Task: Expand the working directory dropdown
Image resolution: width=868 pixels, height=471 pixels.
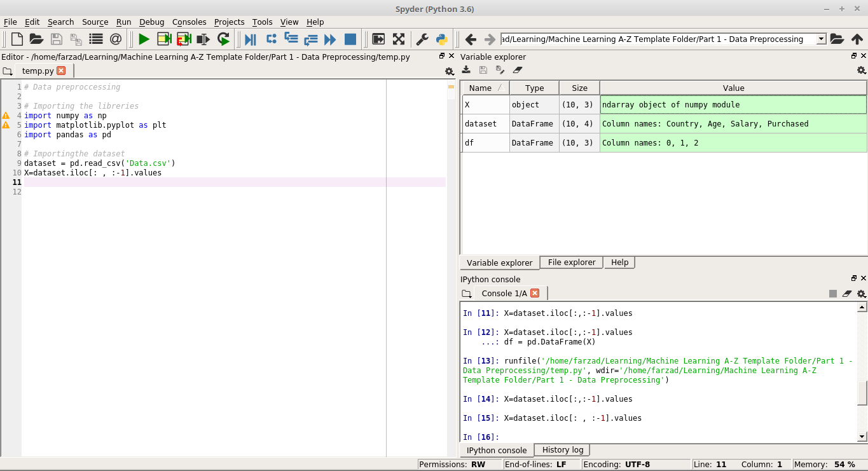Action: click(x=821, y=39)
